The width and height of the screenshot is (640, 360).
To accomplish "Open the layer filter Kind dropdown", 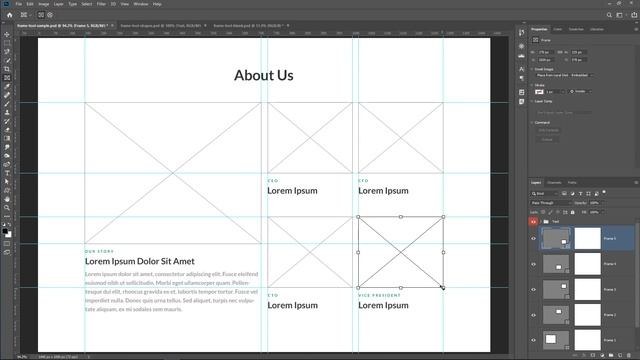I will [x=544, y=193].
